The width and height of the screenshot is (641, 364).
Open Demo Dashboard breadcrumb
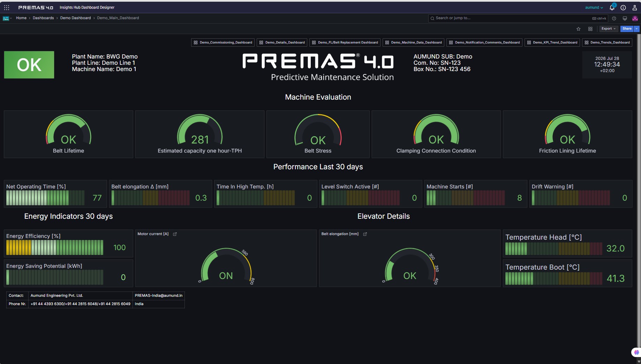tap(75, 18)
